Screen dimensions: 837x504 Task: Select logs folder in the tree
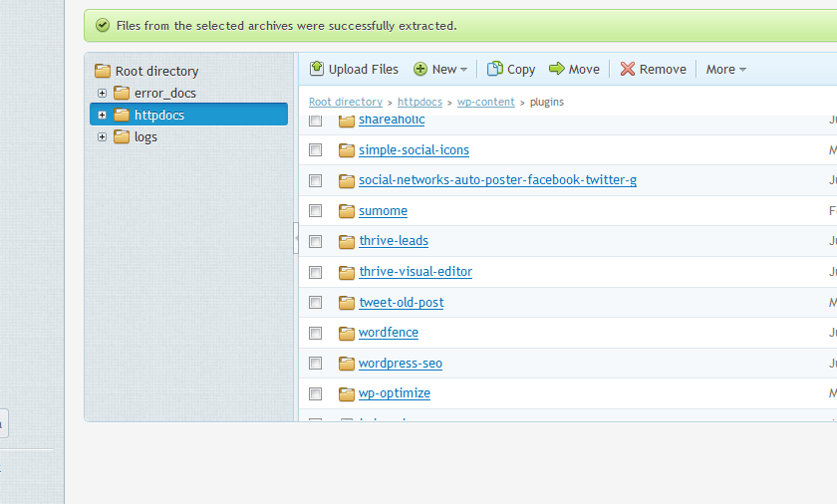coord(145,137)
